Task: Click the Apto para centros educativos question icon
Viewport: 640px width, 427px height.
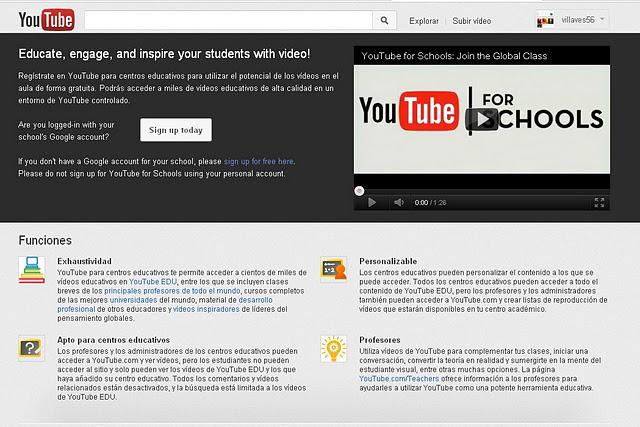Action: 31,348
